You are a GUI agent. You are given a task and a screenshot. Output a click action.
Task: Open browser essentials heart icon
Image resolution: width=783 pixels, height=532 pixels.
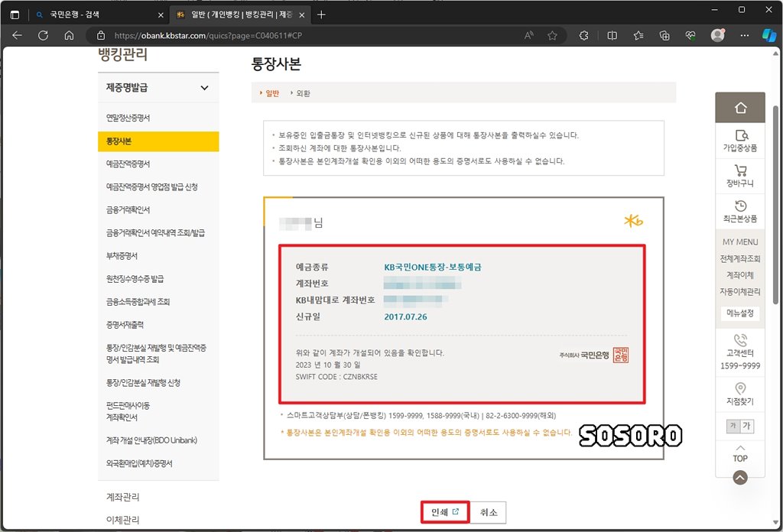(690, 35)
